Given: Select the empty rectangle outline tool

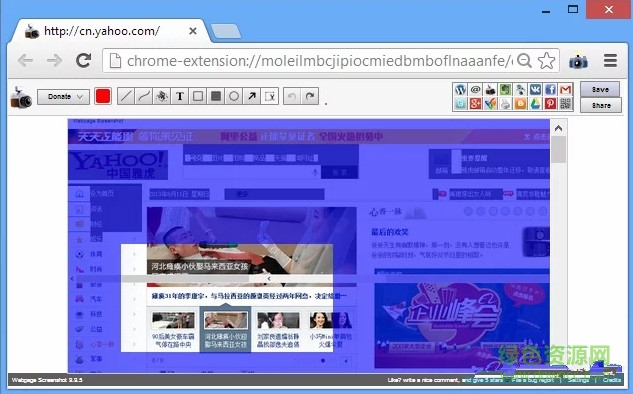Looking at the screenshot, I should pyautogui.click(x=198, y=96).
